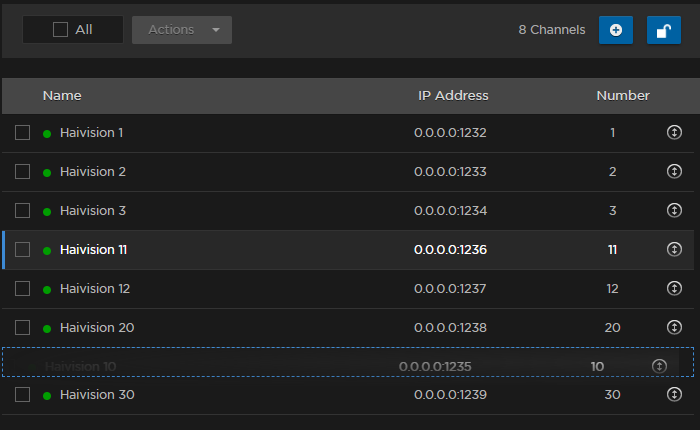700x430 pixels.
Task: Click the reorder handle for Haivision 1
Action: [x=674, y=132]
